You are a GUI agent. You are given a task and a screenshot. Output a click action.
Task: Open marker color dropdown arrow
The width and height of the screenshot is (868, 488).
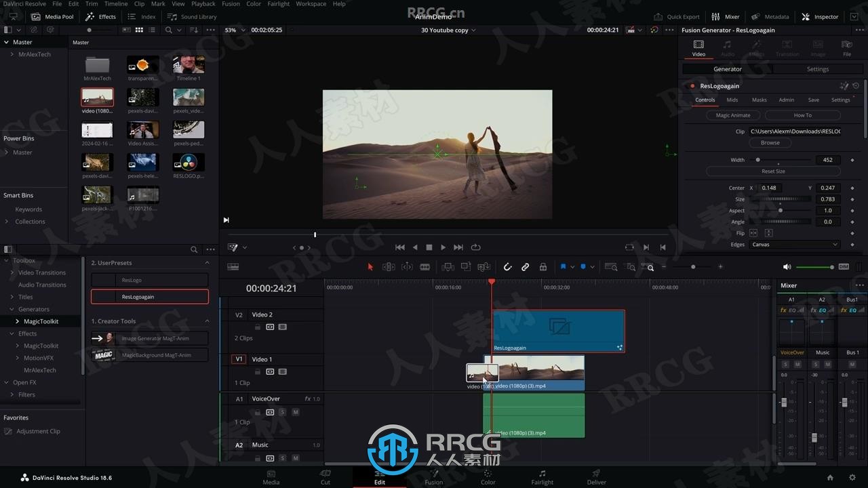pos(593,267)
